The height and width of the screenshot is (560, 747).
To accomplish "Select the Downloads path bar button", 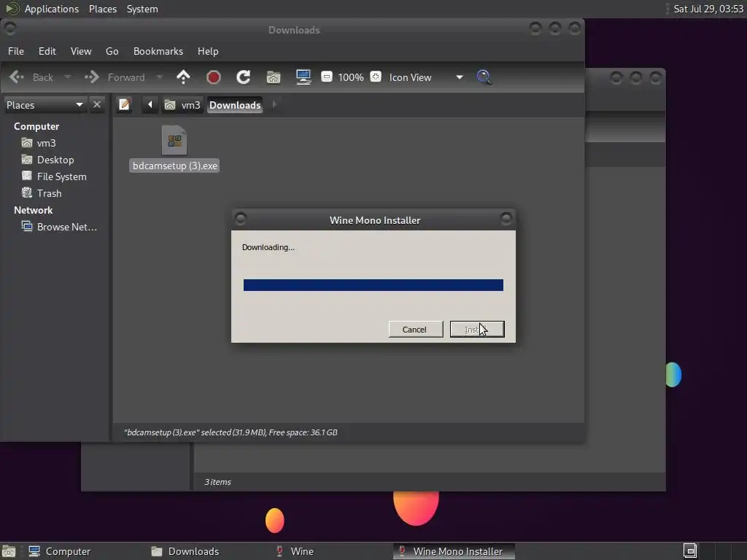I will [235, 105].
